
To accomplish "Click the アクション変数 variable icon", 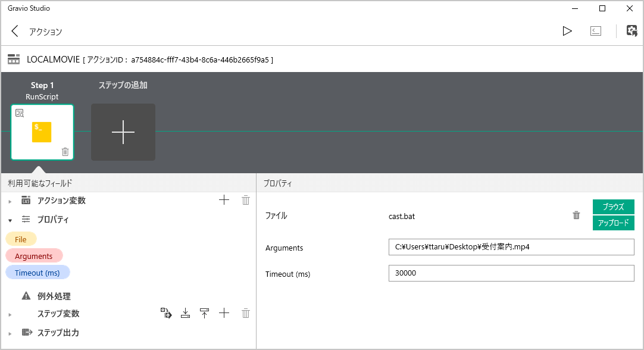I will 26,200.
